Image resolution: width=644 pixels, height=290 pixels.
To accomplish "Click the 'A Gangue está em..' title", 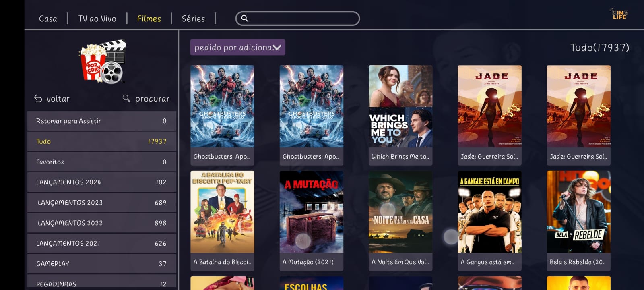I will (487, 262).
